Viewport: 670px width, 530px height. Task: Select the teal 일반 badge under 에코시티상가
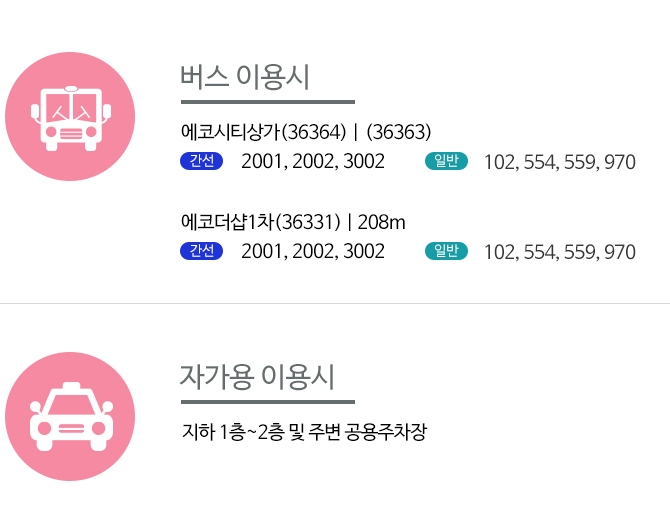point(446,161)
